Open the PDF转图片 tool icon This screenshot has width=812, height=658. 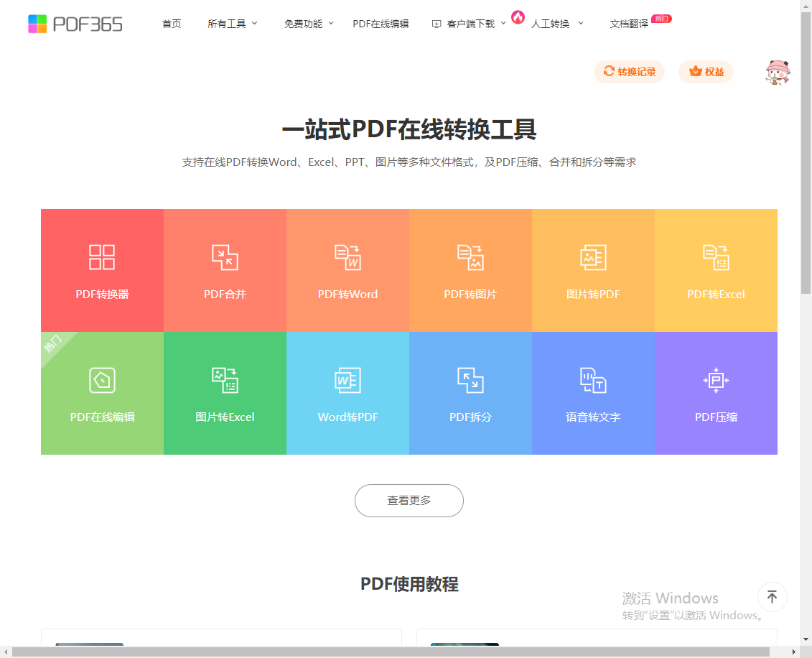point(470,257)
